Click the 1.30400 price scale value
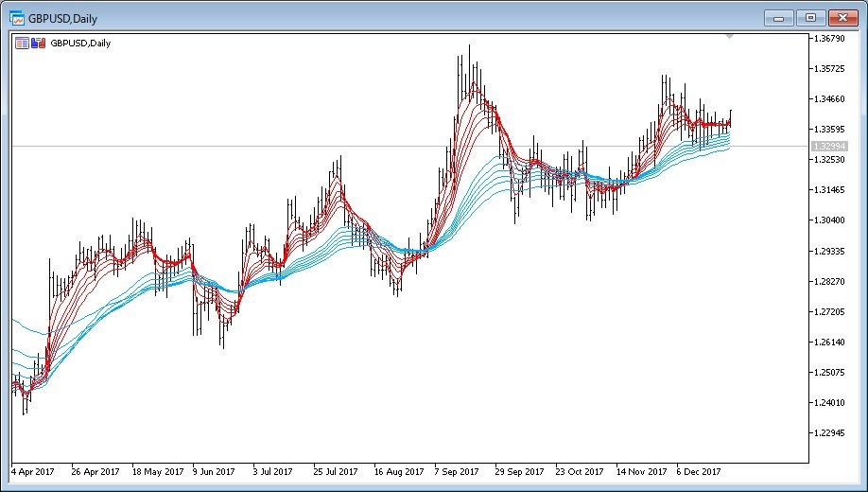This screenshot has height=492, width=868. (x=828, y=220)
